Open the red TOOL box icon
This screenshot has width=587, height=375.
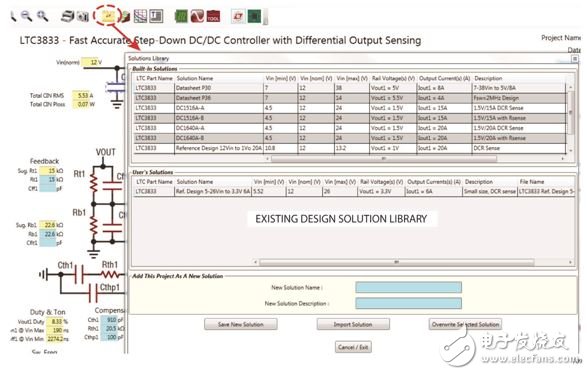(213, 16)
